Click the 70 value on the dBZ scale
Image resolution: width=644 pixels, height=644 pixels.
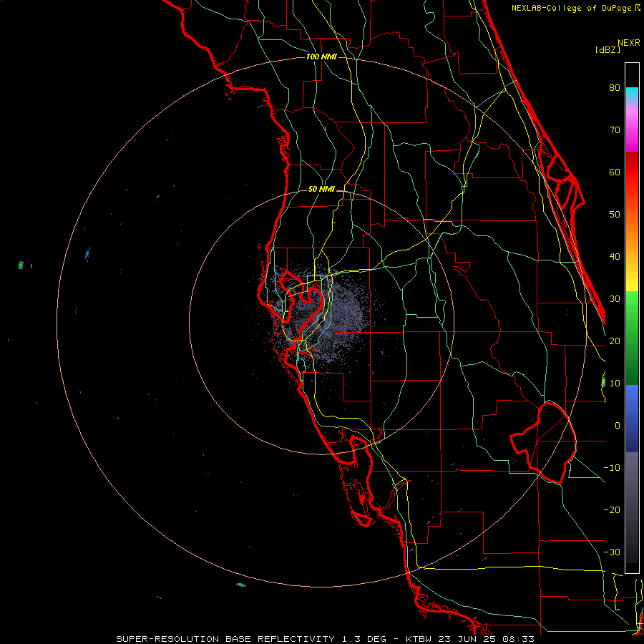click(x=615, y=130)
